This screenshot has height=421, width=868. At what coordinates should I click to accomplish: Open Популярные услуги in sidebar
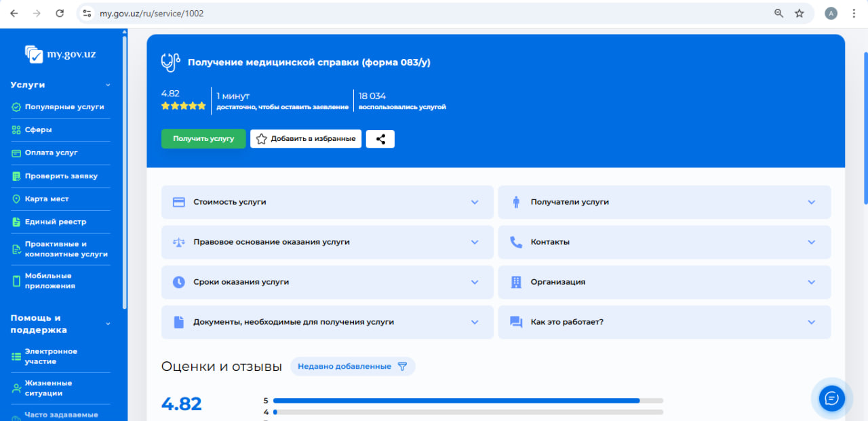pos(64,107)
